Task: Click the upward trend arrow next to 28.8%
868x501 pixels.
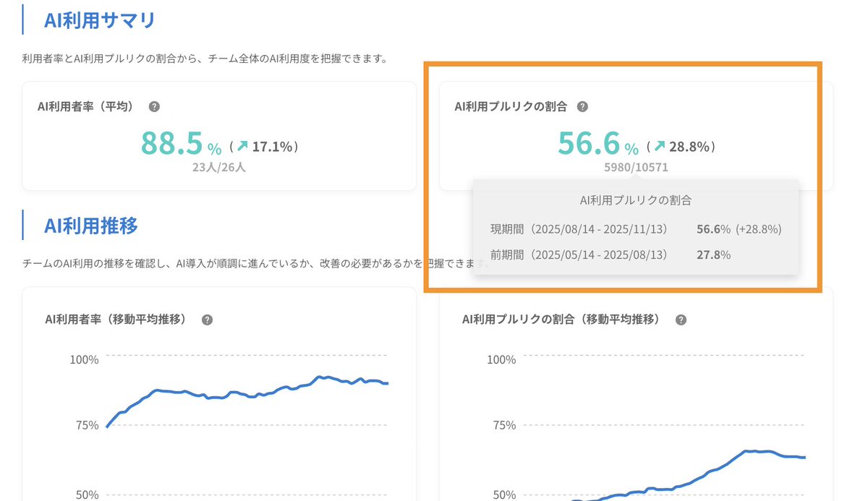Action: 659,147
